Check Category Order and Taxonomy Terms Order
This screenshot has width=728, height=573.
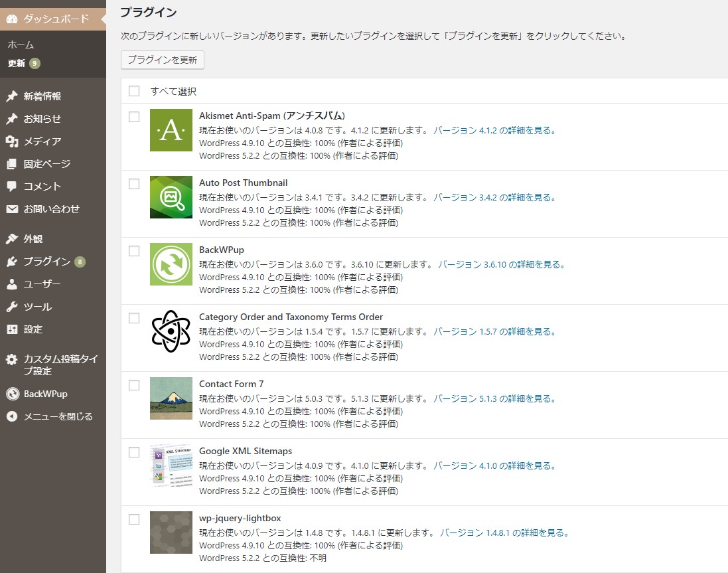click(x=134, y=318)
